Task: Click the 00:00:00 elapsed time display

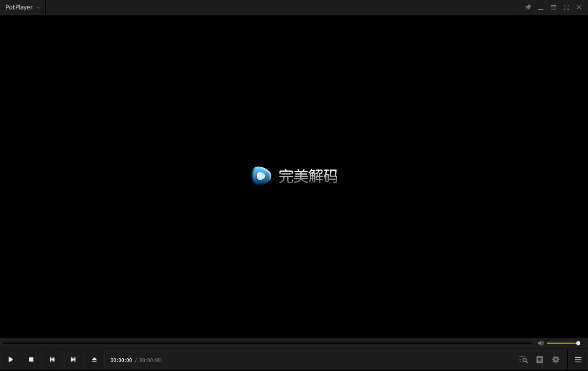Action: click(x=121, y=360)
